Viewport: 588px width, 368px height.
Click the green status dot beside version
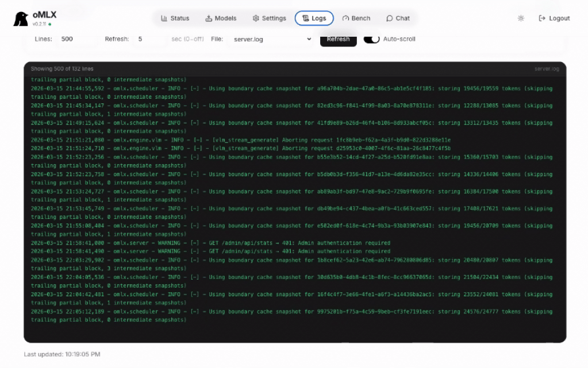click(x=50, y=25)
